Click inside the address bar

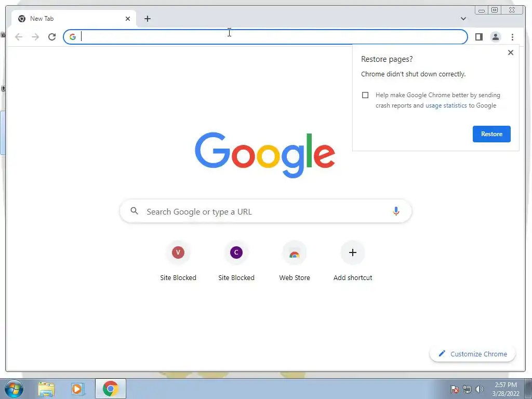click(x=265, y=37)
